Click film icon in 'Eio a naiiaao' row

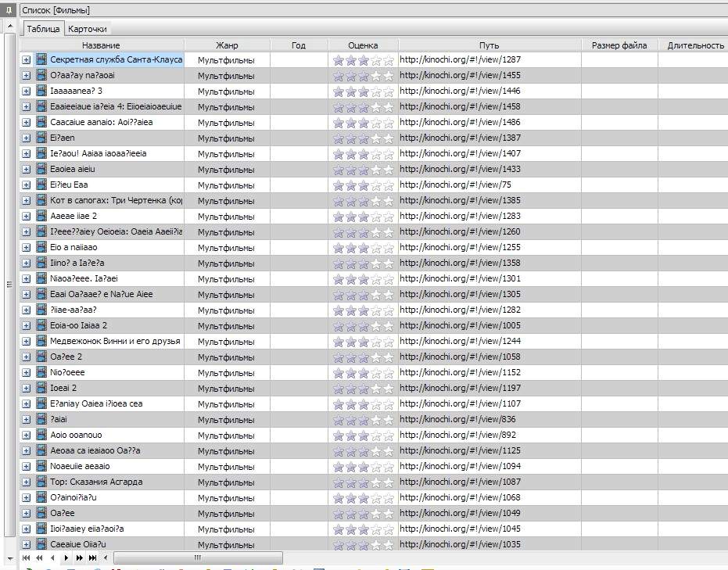(x=41, y=247)
